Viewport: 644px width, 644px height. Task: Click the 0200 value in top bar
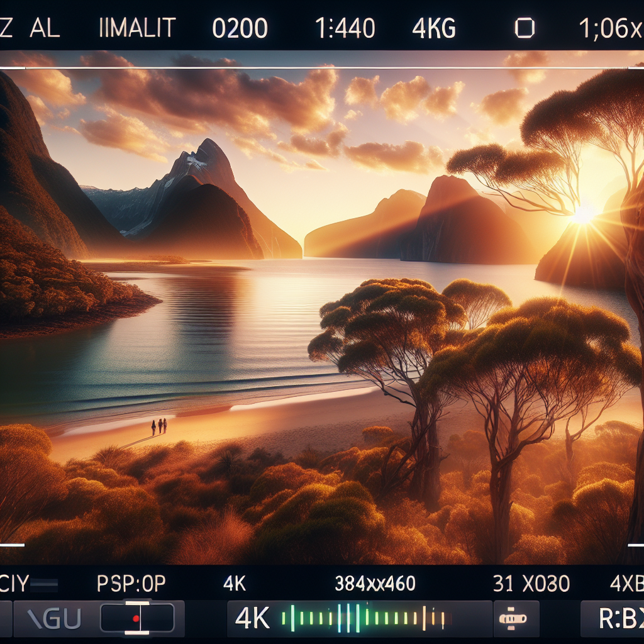coord(240,28)
